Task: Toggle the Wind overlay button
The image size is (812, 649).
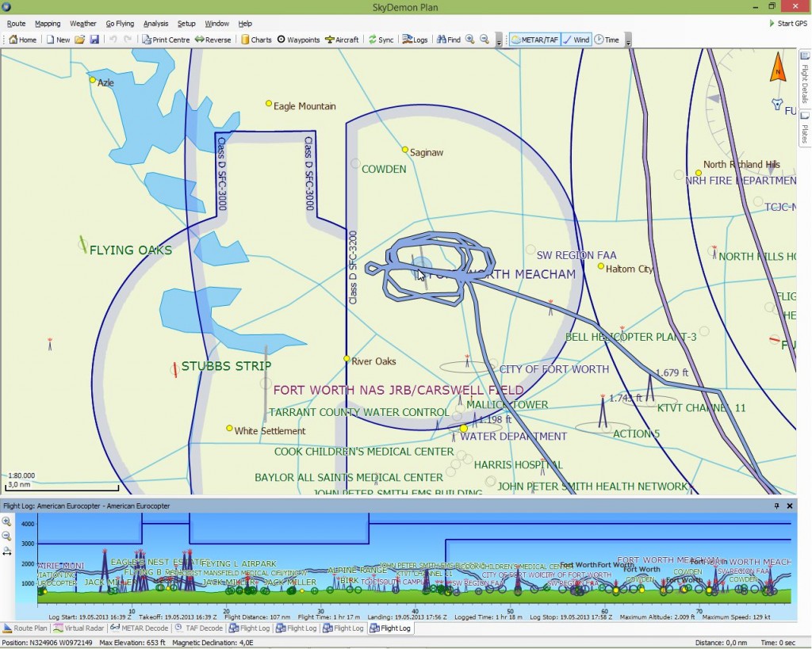Action: [x=576, y=40]
